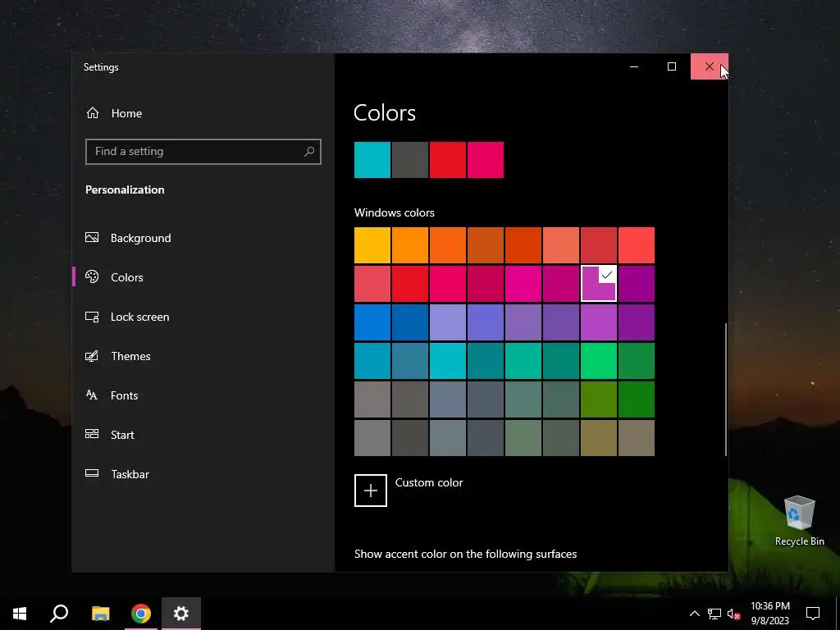The width and height of the screenshot is (840, 630).
Task: Open the notification action center
Action: coord(813,614)
